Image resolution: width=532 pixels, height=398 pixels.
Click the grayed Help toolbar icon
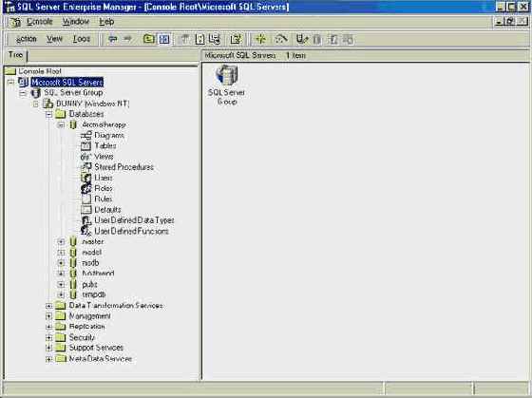tap(236, 39)
